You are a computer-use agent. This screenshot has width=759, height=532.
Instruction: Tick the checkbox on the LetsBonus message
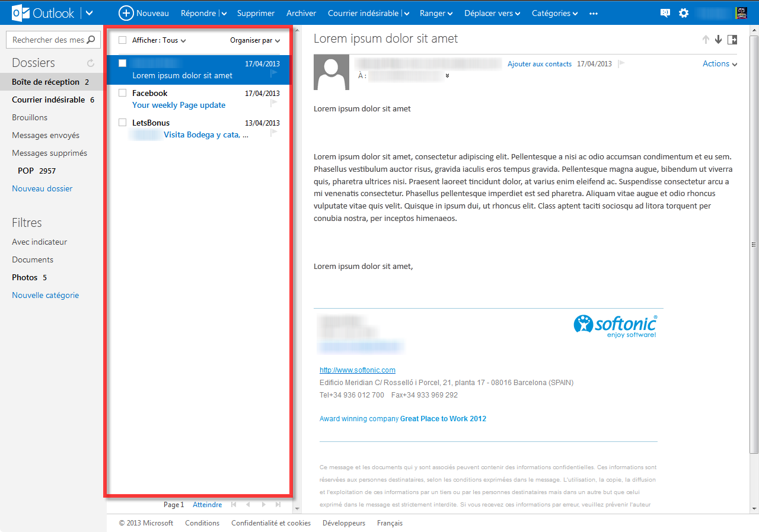click(122, 122)
